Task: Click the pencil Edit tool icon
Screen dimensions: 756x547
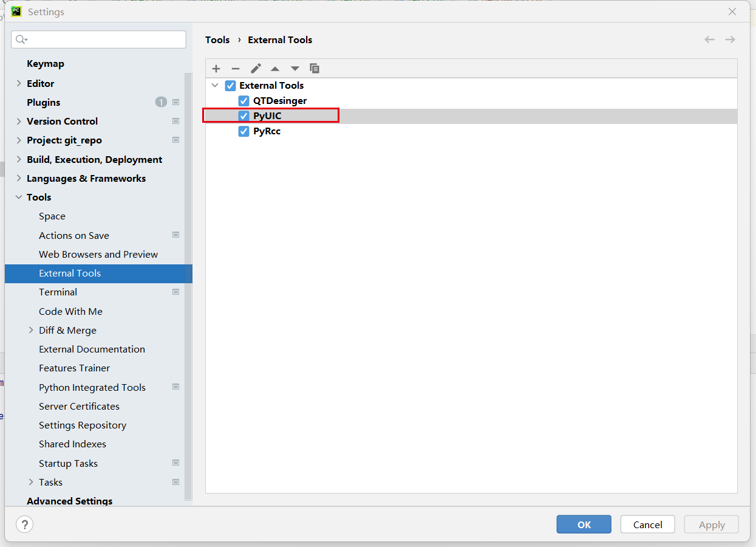Action: click(256, 69)
